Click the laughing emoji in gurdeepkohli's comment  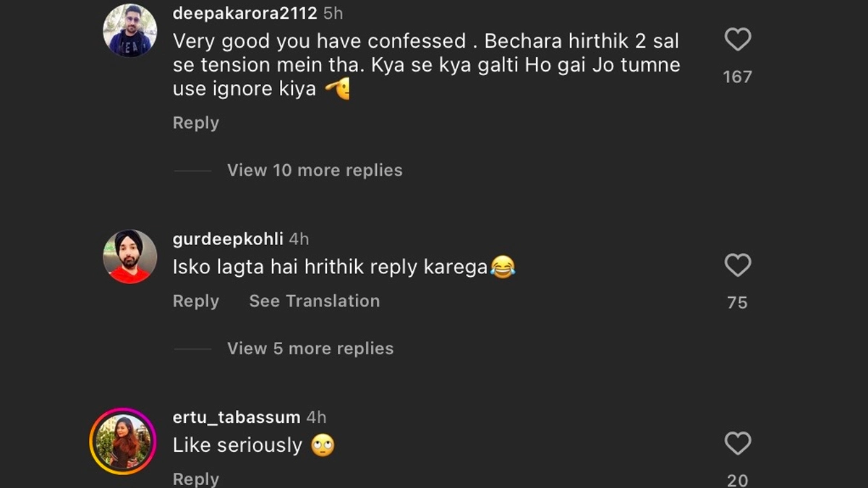point(502,267)
